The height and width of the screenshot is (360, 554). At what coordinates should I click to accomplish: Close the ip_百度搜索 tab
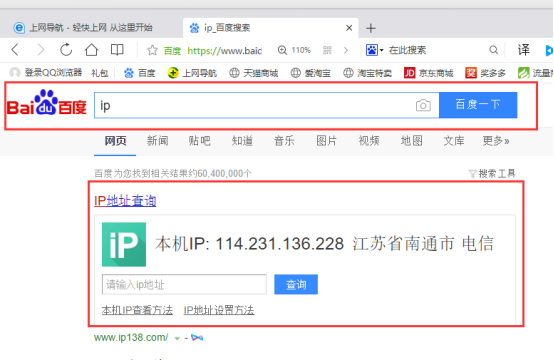point(349,28)
